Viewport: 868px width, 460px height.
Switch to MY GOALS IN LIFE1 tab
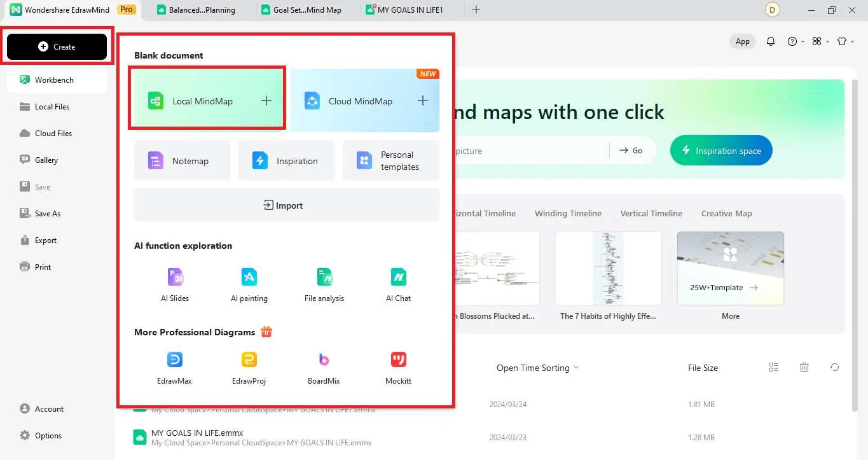click(410, 10)
